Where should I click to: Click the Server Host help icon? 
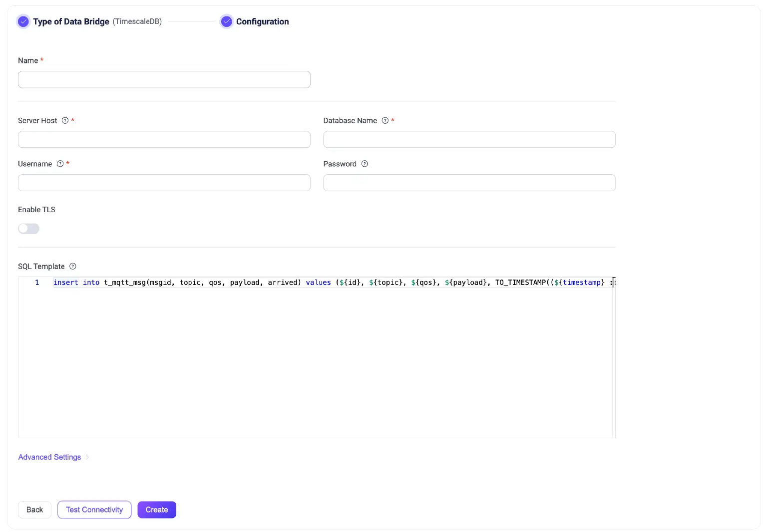click(65, 121)
